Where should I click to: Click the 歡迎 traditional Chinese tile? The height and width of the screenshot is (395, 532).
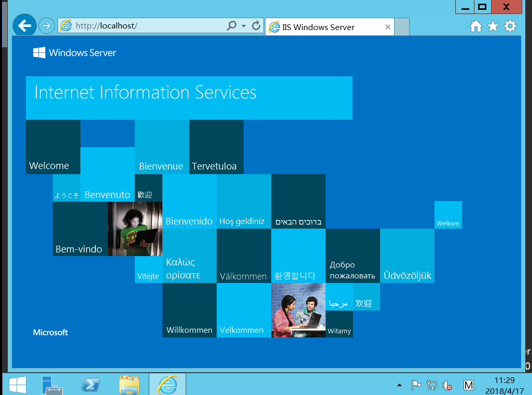point(149,188)
